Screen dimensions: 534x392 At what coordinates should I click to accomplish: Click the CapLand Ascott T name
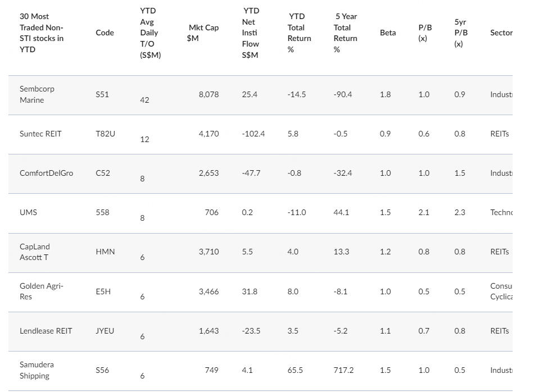[35, 252]
